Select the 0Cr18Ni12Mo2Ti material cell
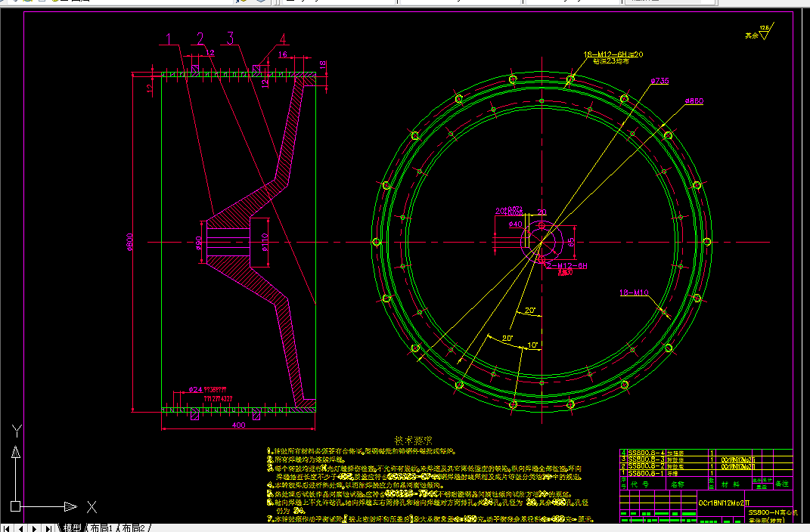Screen dimensions: 810x532 click(x=724, y=503)
